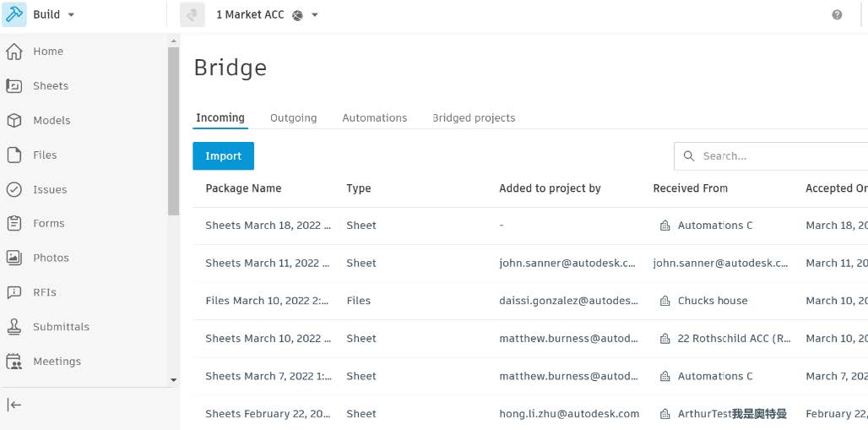The width and height of the screenshot is (868, 430).
Task: Select the Incoming tab
Action: pos(220,117)
